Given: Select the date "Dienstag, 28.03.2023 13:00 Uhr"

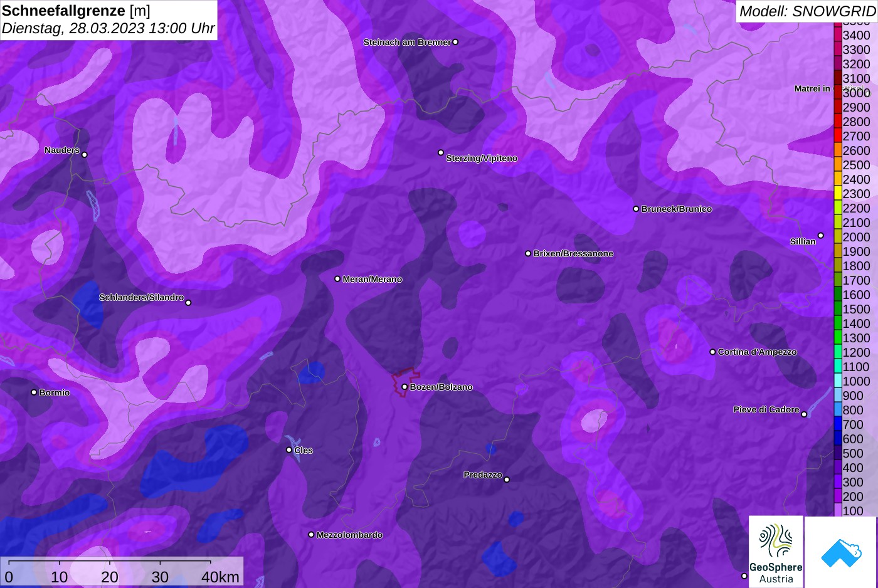Looking at the screenshot, I should 108,28.
